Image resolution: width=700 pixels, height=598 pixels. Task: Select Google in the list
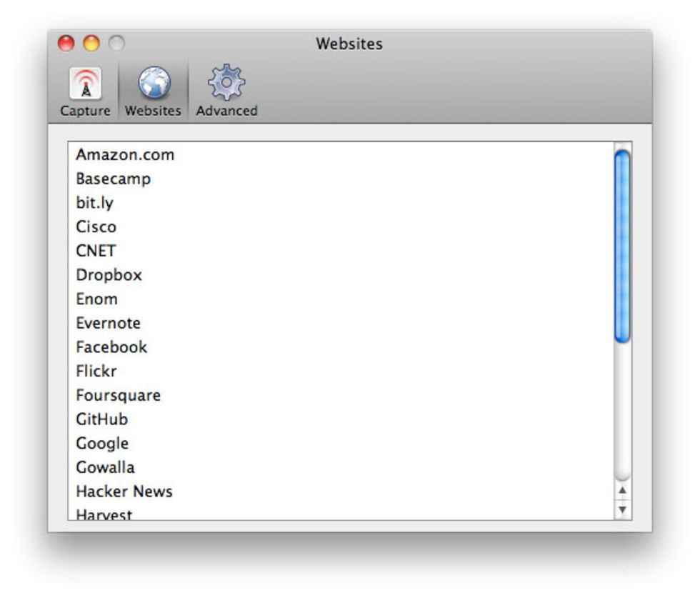pos(341,444)
